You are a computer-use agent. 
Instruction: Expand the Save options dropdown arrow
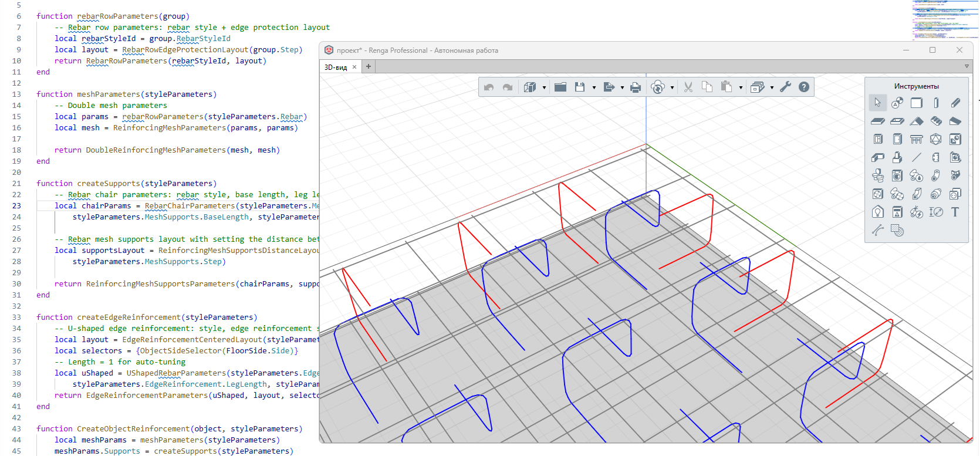coord(594,88)
